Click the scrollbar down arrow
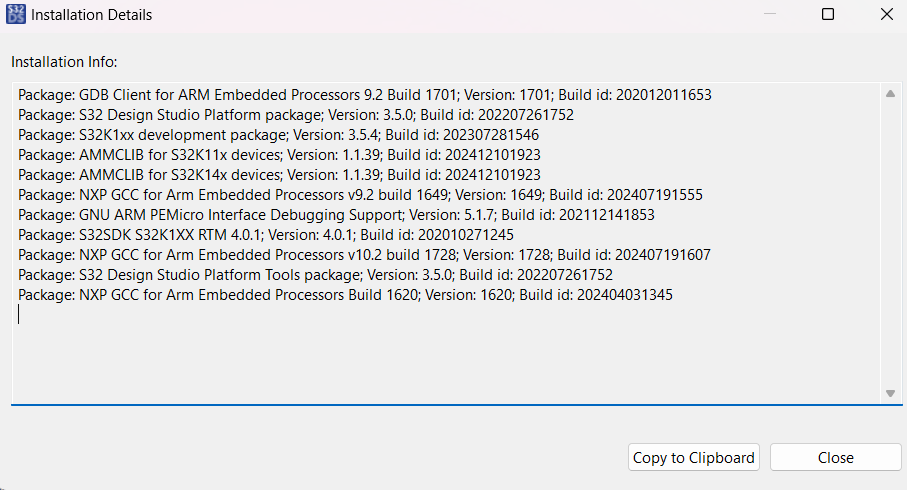Viewport: 907px width, 490px height. point(889,394)
